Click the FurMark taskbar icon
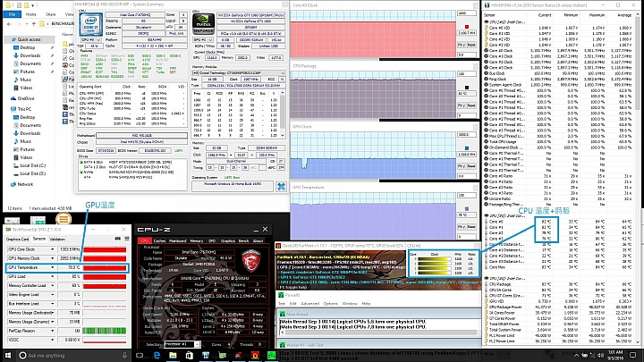 [x=255, y=356]
